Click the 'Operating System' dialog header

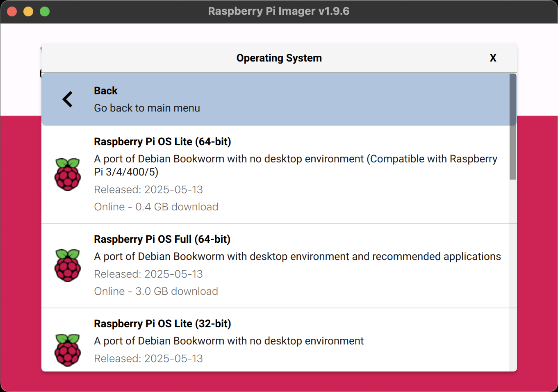click(x=279, y=58)
